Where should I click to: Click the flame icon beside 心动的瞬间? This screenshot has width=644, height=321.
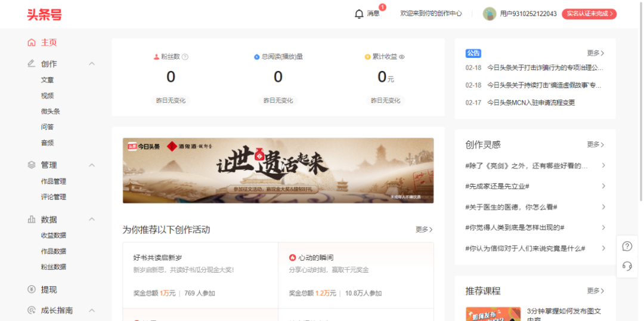tap(292, 258)
